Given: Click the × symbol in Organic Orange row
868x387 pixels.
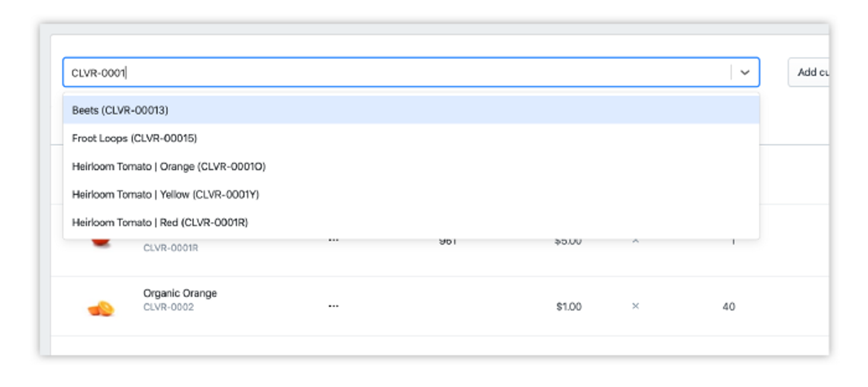Looking at the screenshot, I should point(635,306).
